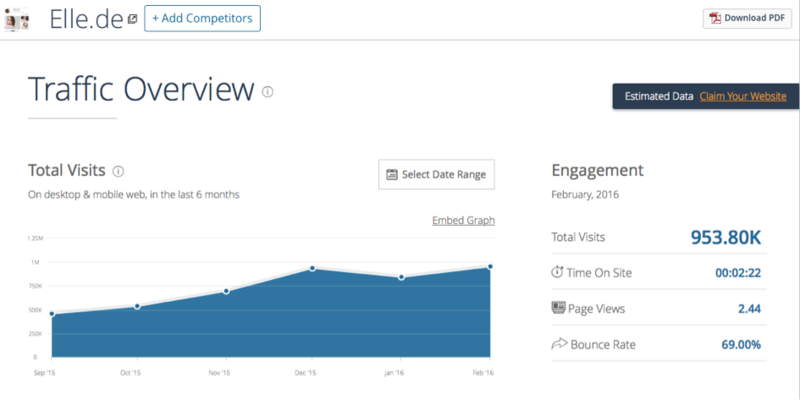Screen dimensions: 800x400
Task: Click the Engagement heading
Action: pos(597,170)
